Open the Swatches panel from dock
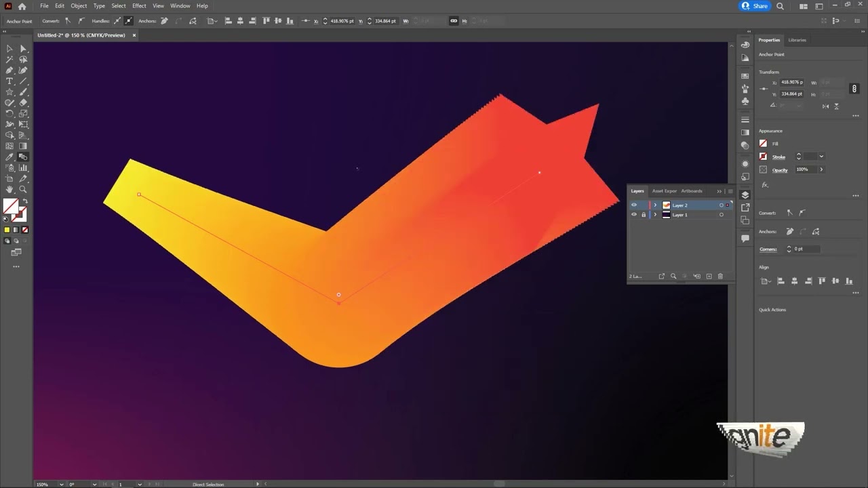868x488 pixels. 745,75
